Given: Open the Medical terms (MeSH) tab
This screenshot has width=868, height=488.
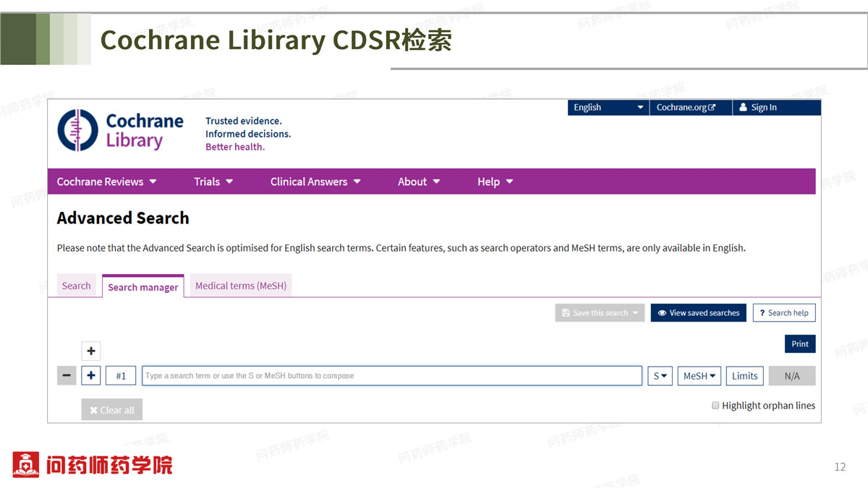Looking at the screenshot, I should [241, 286].
